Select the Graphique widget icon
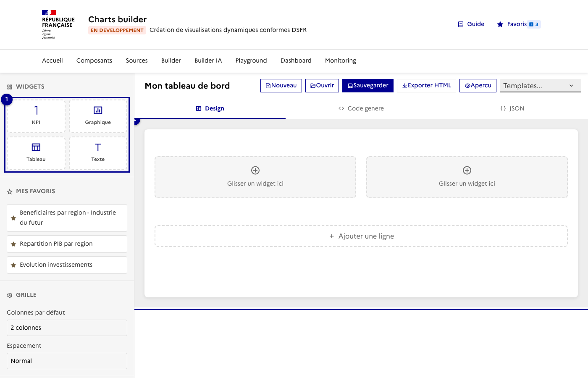This screenshot has height=378, width=588. (x=98, y=110)
